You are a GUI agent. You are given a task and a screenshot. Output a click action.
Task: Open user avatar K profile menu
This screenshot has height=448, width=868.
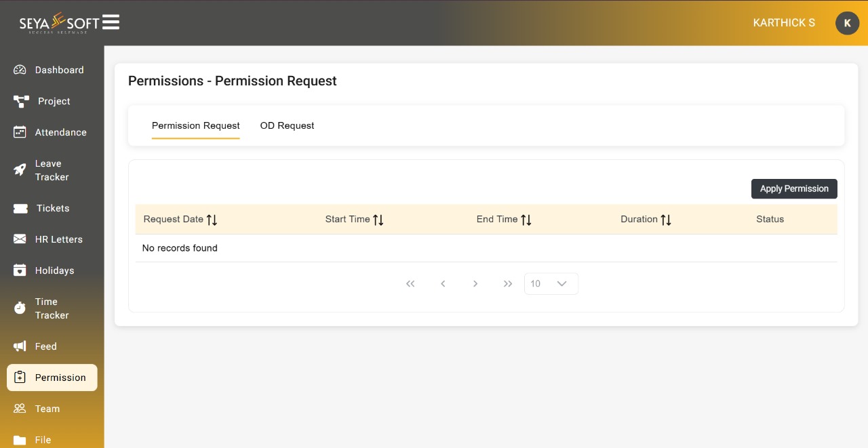(847, 23)
